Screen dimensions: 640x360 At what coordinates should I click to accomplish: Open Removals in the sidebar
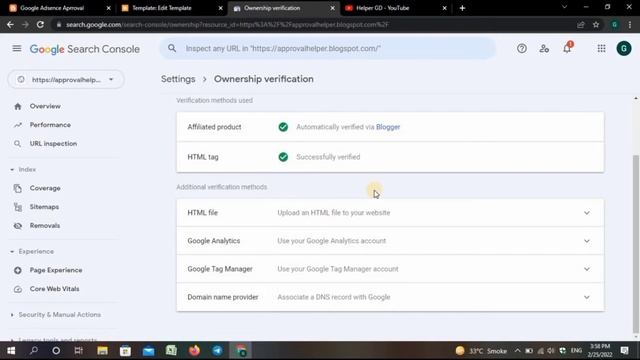click(44, 226)
